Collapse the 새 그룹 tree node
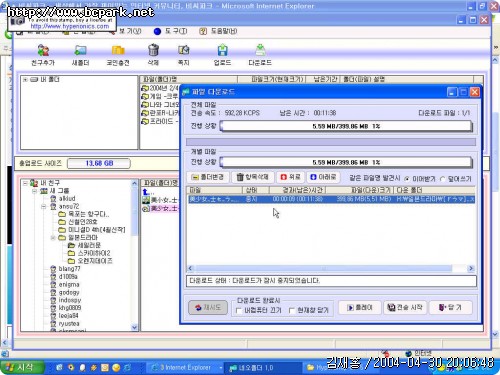Image resolution: width=500 pixels, height=375 pixels. coord(34,191)
